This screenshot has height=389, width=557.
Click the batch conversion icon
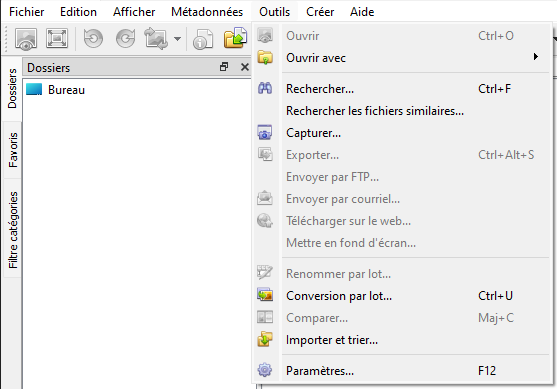265,295
